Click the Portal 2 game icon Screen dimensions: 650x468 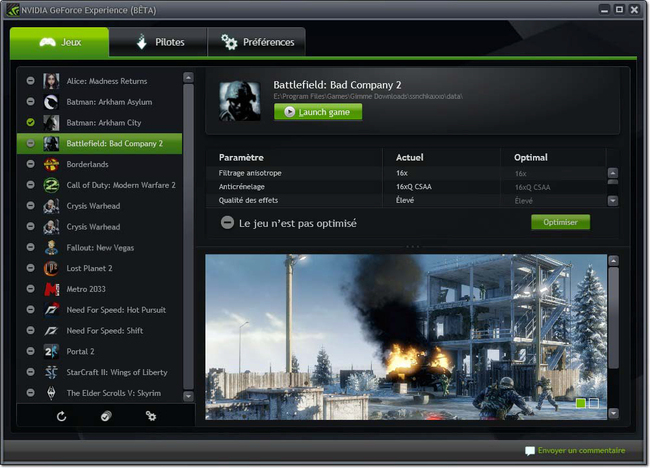51,352
